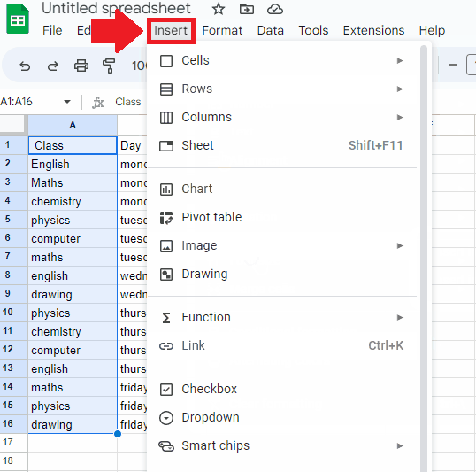Select cell B1 containing Day
The width and height of the screenshot is (476, 472).
pos(133,145)
